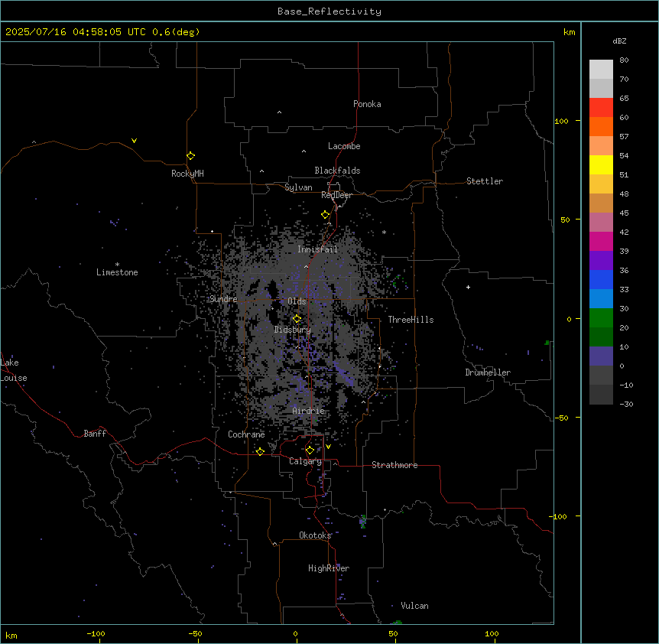Select the bright green 30-20 dBZ swatch
Image resolution: width=659 pixels, height=644 pixels.
[x=601, y=318]
